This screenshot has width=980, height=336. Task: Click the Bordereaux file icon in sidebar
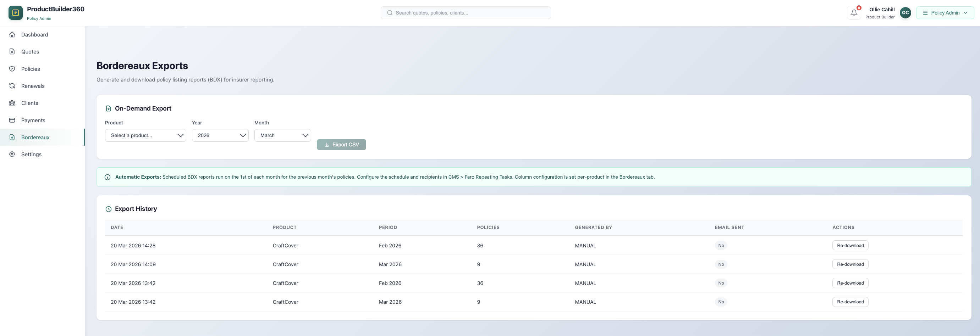click(x=12, y=137)
